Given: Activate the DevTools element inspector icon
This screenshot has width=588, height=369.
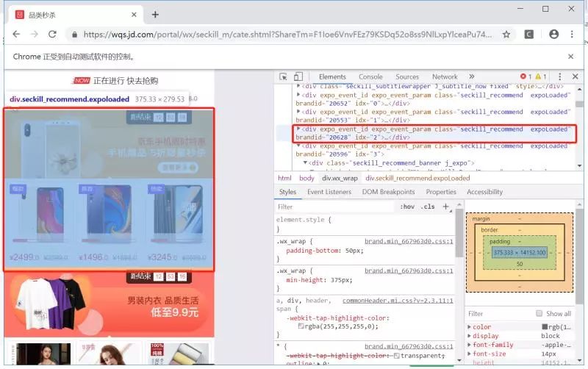Looking at the screenshot, I should (283, 76).
